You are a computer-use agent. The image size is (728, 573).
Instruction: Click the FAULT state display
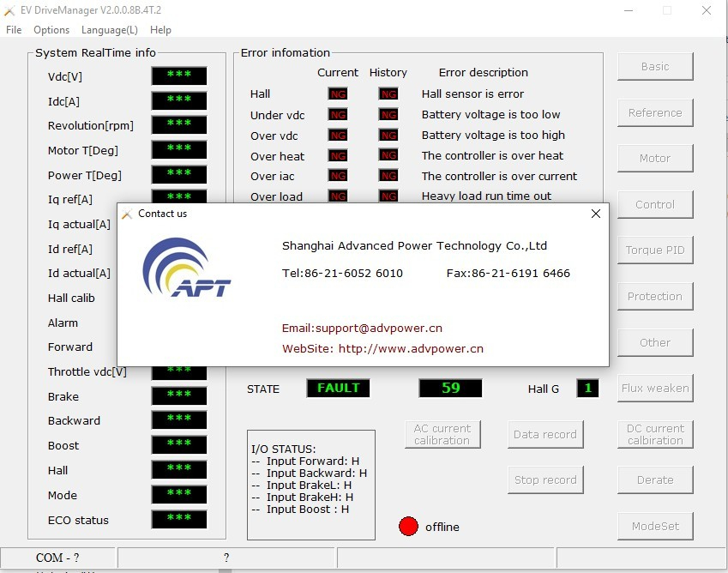click(x=338, y=388)
